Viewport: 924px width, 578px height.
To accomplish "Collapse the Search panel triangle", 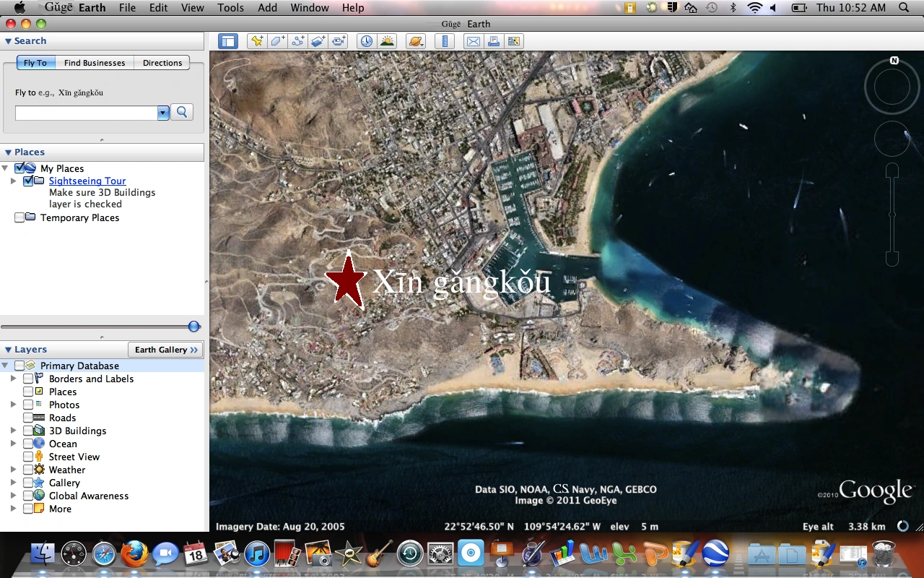I will coord(8,41).
